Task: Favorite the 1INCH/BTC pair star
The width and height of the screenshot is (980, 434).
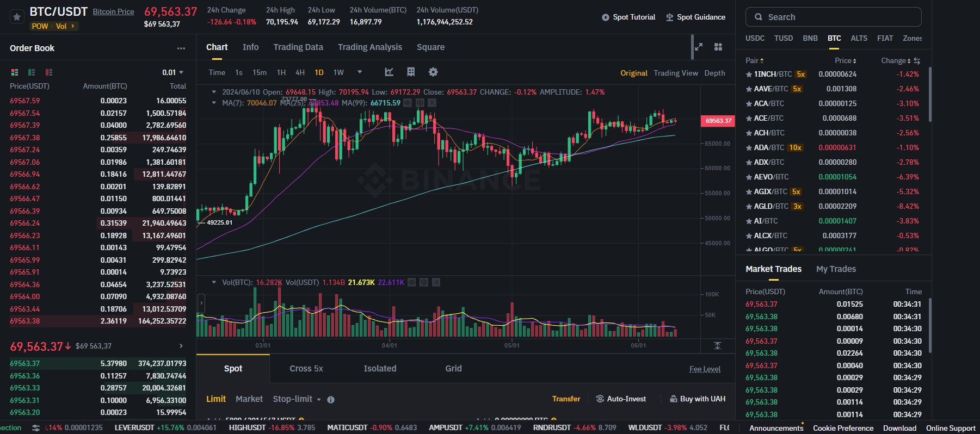Action: [x=749, y=75]
